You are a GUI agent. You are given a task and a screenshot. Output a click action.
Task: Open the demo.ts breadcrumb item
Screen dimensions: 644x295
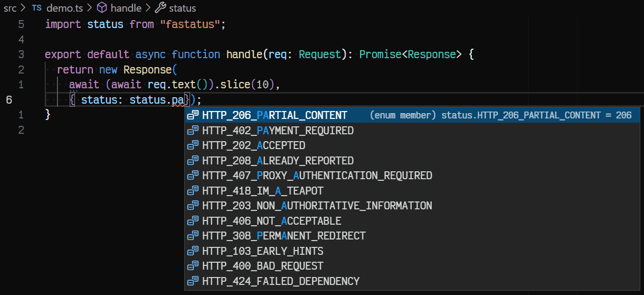65,8
